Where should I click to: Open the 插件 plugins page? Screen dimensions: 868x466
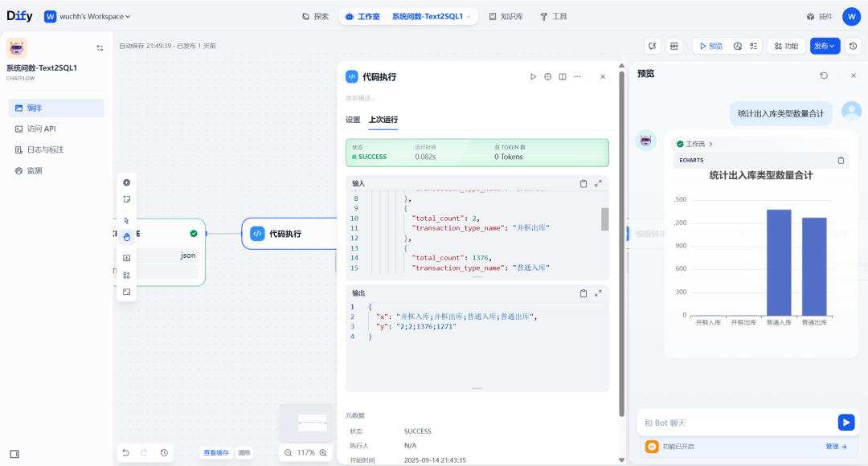coord(820,17)
